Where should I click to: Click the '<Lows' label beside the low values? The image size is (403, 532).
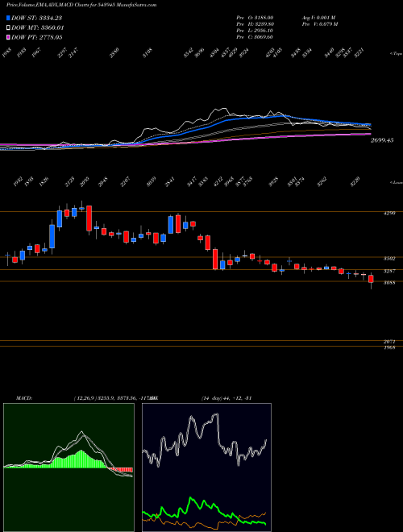(397, 182)
